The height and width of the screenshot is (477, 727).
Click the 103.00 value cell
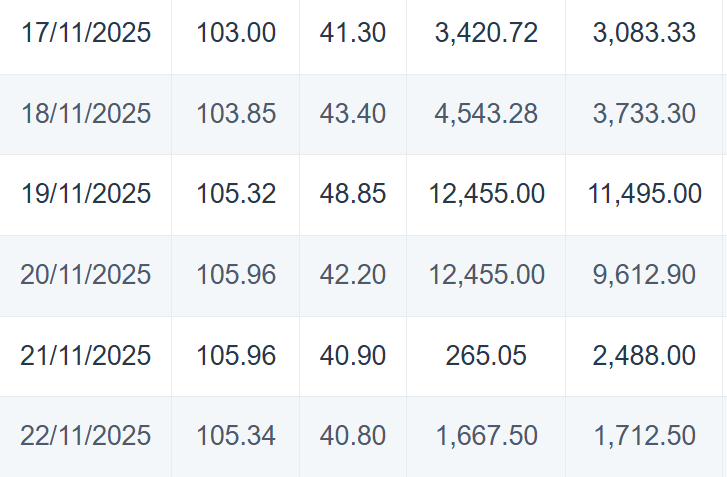[236, 33]
